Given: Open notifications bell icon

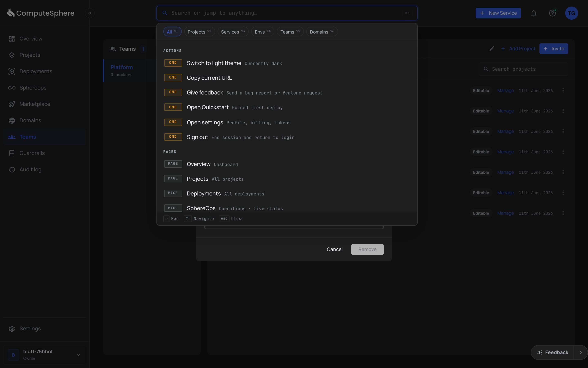Looking at the screenshot, I should (x=533, y=13).
